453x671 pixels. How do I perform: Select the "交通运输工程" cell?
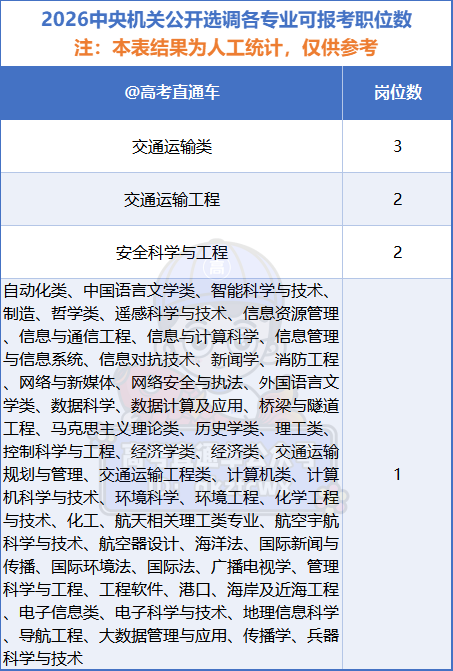172,199
